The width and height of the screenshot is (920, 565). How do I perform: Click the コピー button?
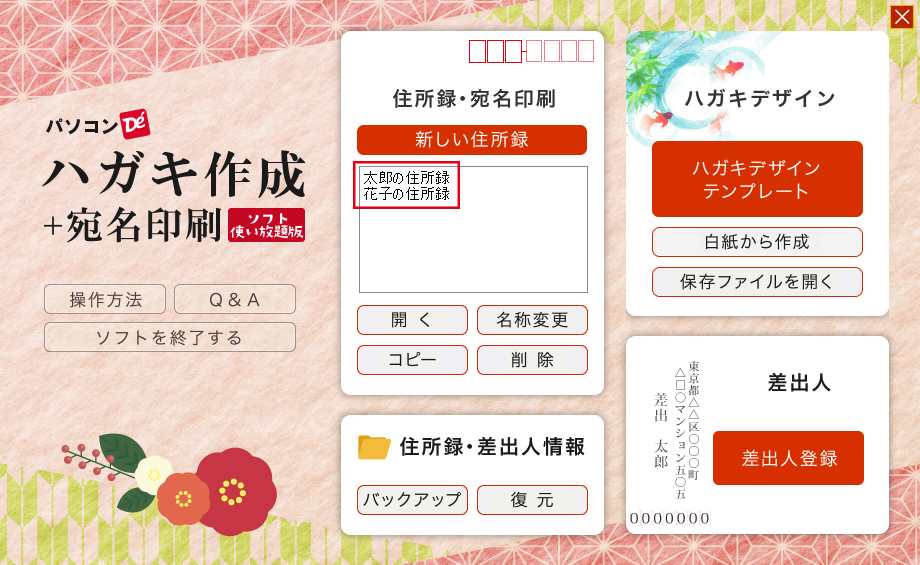pyautogui.click(x=412, y=360)
